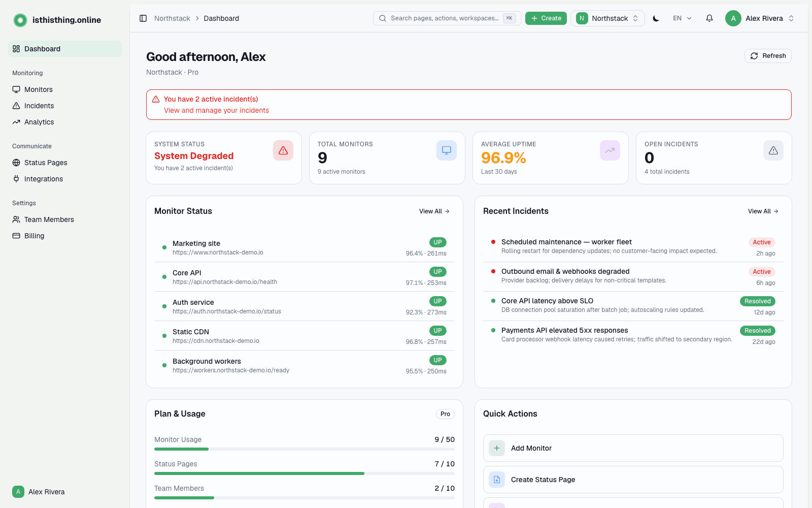Switch to dark mode moon icon
This screenshot has height=508, width=812.
(656, 18)
